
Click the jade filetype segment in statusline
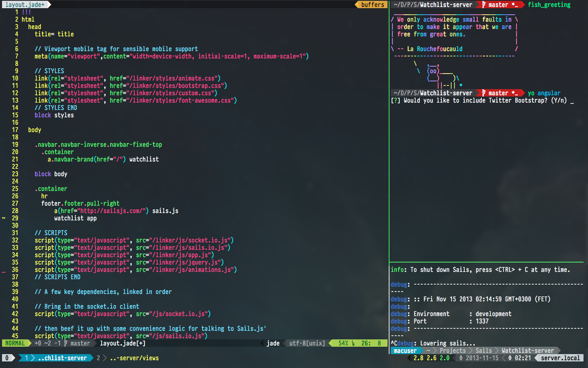click(x=273, y=343)
